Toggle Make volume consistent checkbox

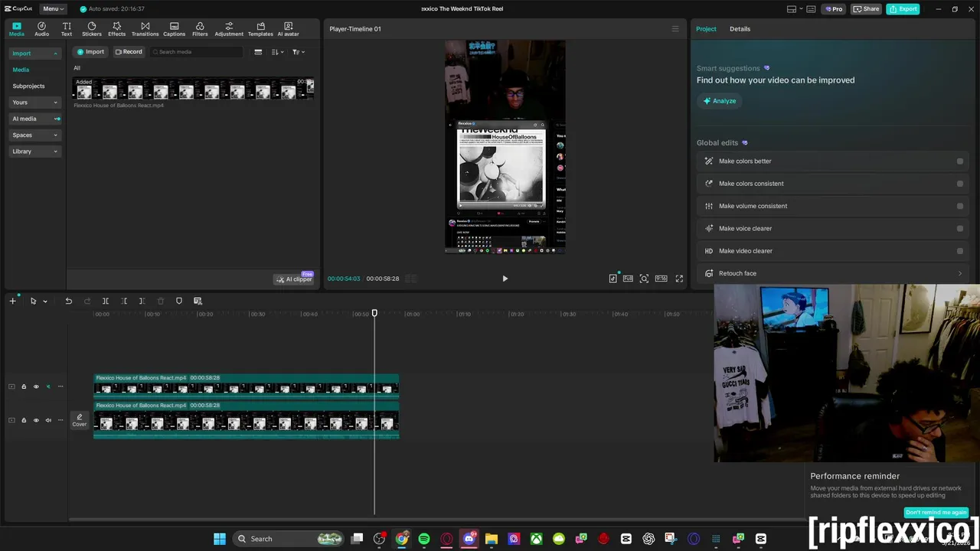(x=960, y=206)
